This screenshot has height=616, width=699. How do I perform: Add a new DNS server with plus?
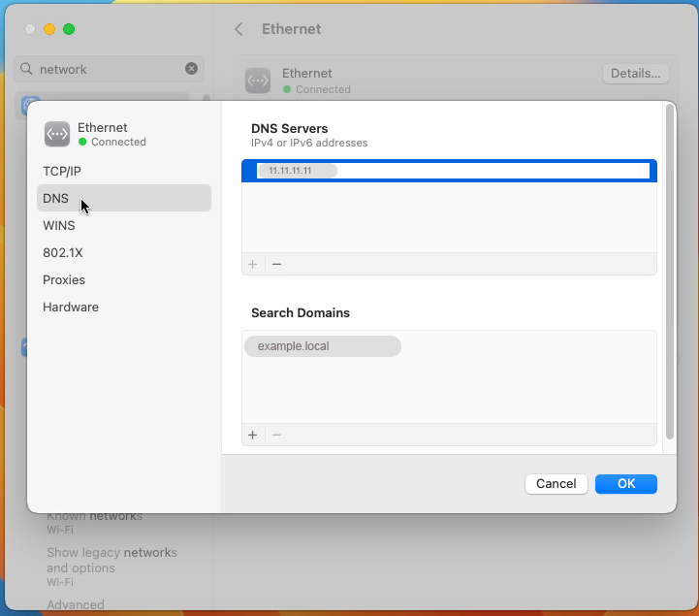[253, 264]
